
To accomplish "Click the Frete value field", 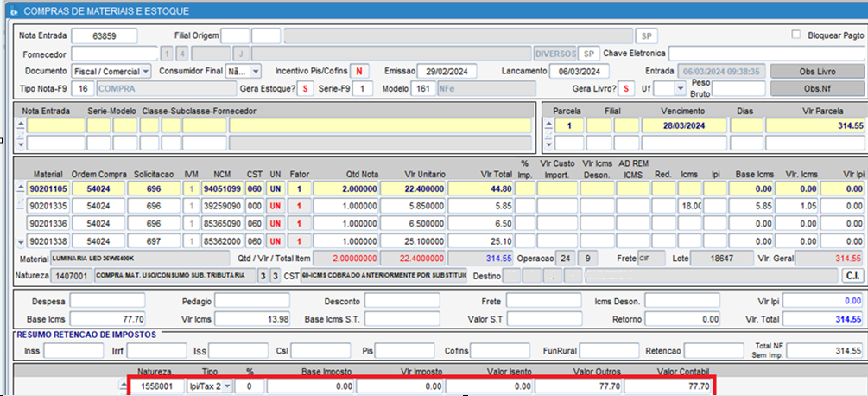I will (x=544, y=301).
